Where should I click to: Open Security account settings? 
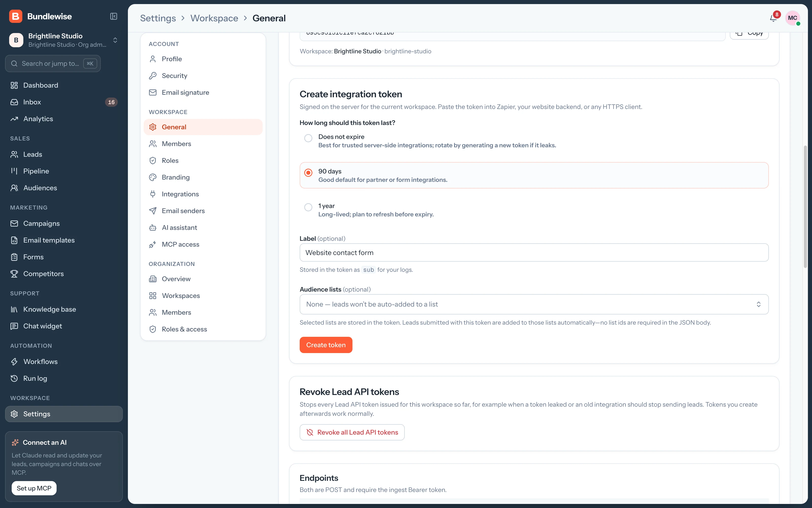point(203,76)
